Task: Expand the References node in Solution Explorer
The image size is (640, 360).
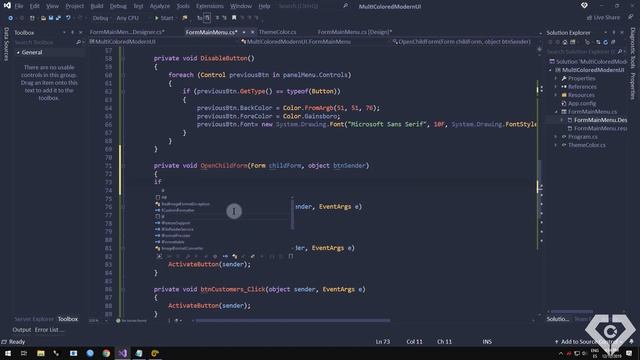Action: coord(556,87)
